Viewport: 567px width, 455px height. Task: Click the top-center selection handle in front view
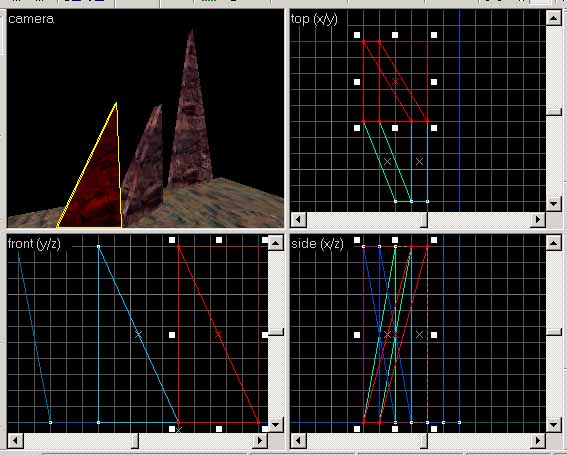[219, 240]
